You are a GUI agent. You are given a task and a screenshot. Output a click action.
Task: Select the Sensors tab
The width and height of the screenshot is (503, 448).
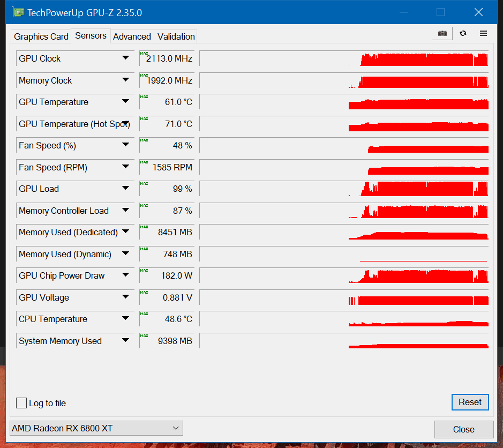[91, 35]
